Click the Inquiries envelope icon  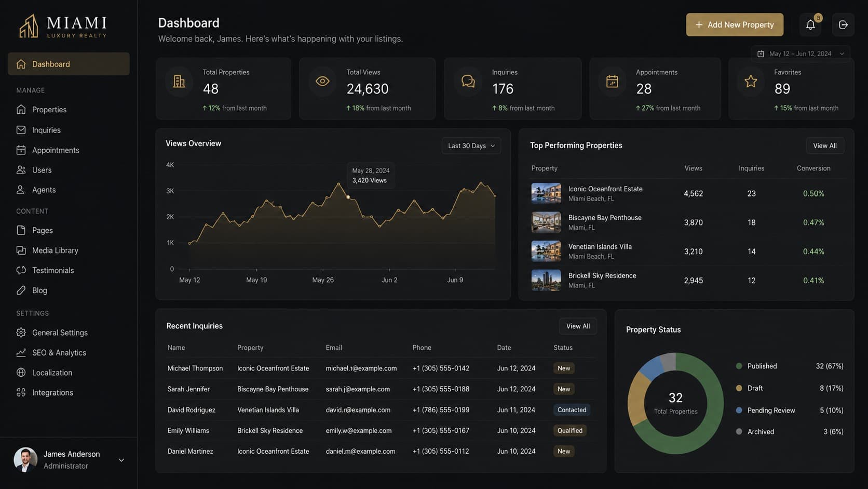tap(21, 130)
